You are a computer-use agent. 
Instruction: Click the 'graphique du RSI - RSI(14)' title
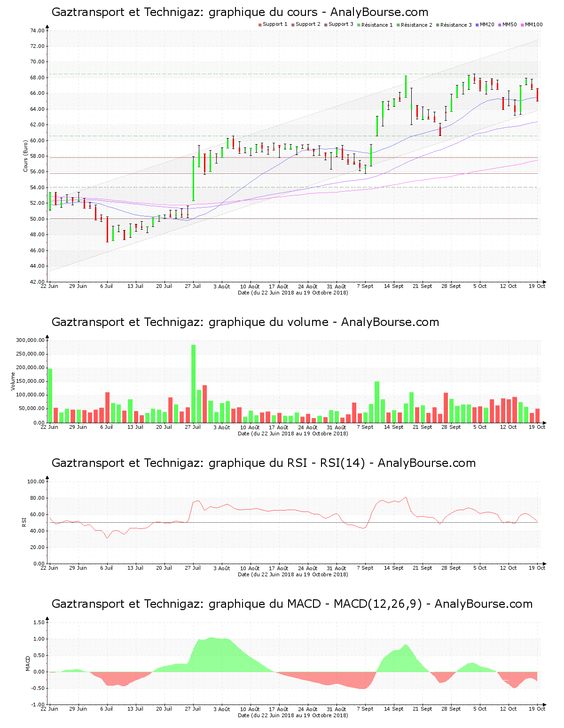264,463
